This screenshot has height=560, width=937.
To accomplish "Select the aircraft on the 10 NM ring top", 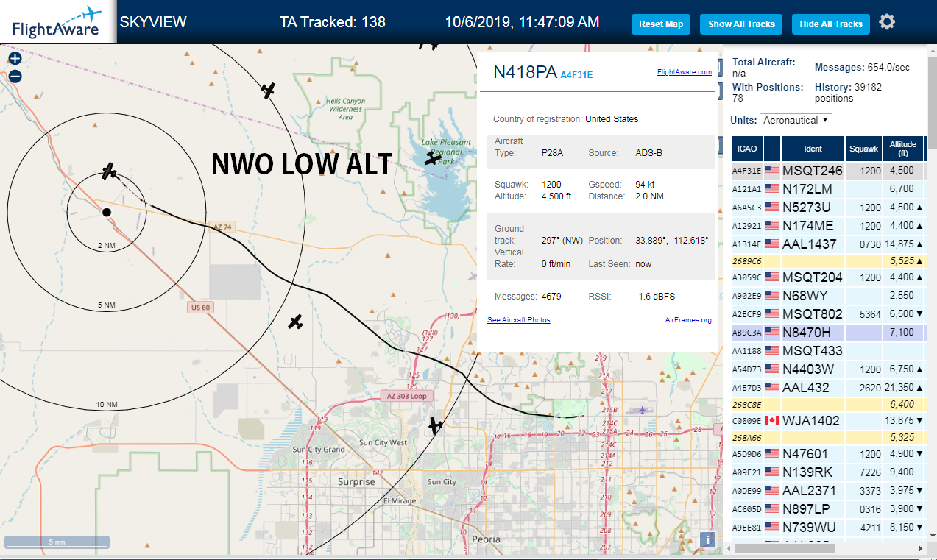I will [x=269, y=91].
